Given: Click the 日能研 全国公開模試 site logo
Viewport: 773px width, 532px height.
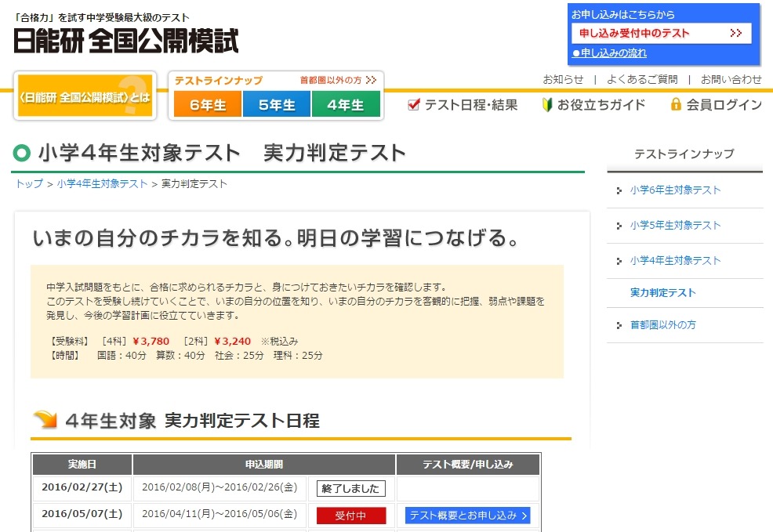Looking at the screenshot, I should click(125, 40).
